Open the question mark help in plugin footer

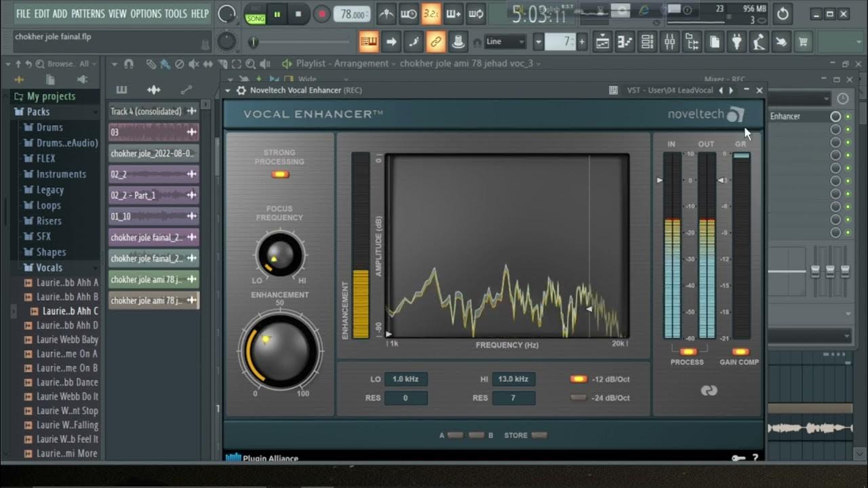[755, 458]
